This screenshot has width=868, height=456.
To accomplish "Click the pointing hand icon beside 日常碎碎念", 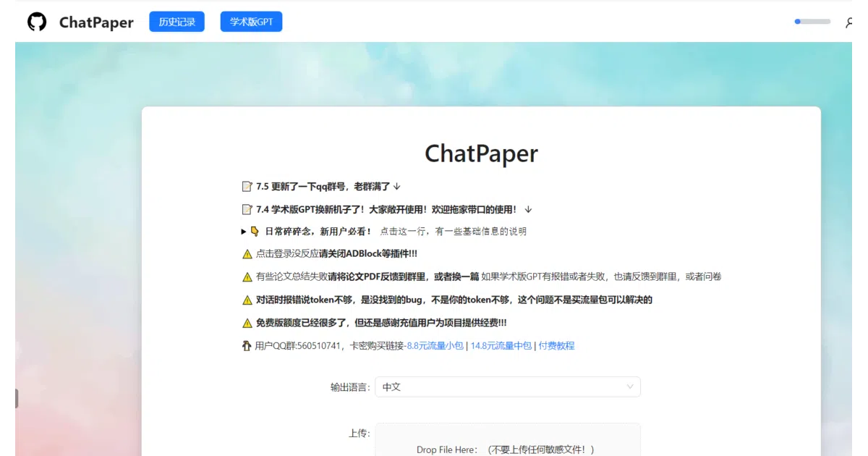I will coord(255,232).
